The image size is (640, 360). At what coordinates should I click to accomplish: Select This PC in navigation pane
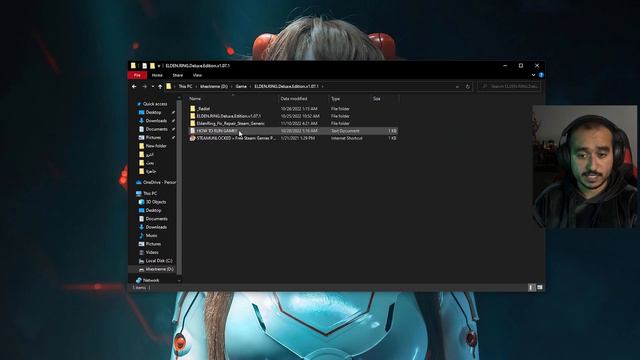[149, 193]
